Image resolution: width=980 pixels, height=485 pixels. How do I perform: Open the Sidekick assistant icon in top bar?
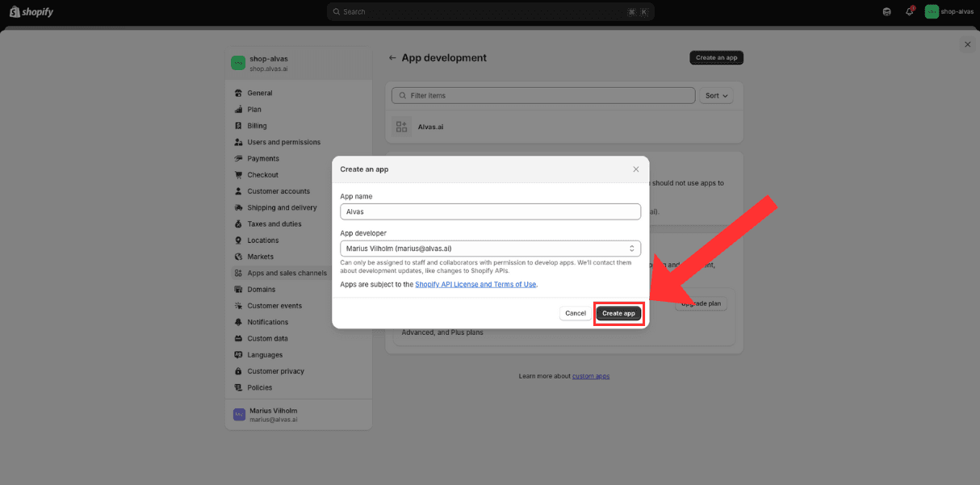[887, 11]
